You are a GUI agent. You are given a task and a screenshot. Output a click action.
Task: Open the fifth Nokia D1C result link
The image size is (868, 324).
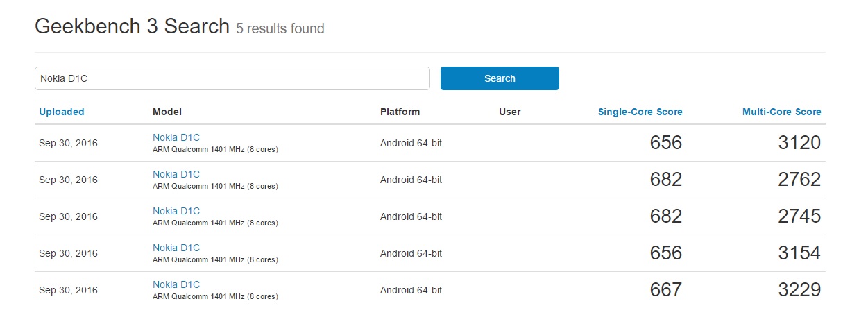176,284
